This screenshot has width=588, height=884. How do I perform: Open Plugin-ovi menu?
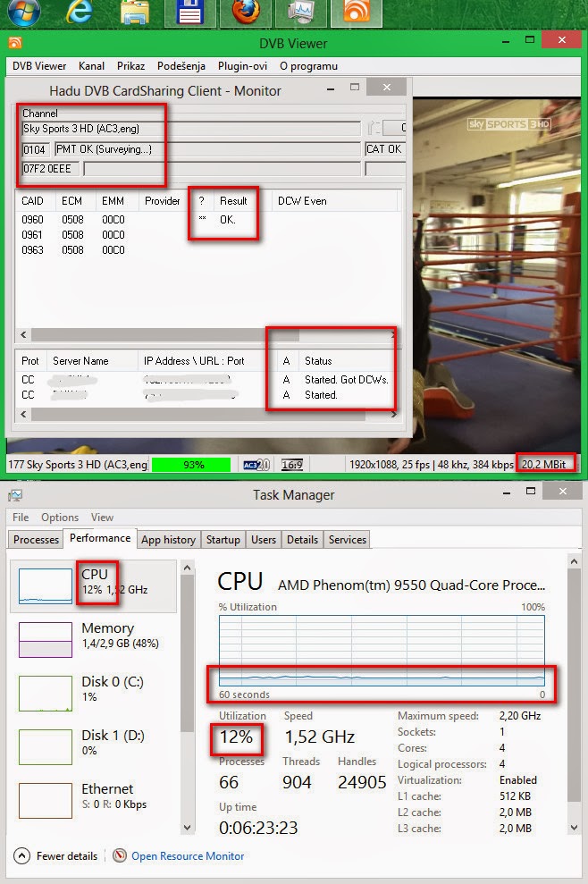(x=242, y=66)
